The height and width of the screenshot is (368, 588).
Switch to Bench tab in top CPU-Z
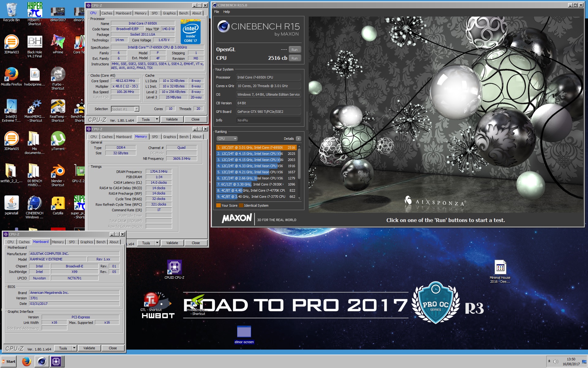click(x=184, y=13)
